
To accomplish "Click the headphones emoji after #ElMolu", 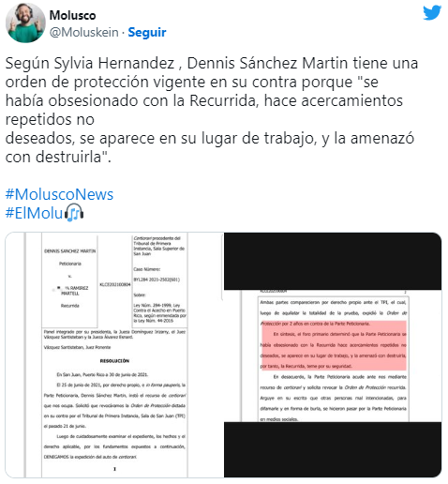I will 74,213.
